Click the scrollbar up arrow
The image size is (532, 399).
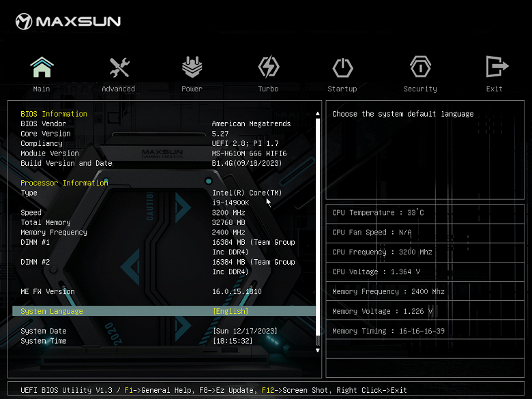point(318,114)
